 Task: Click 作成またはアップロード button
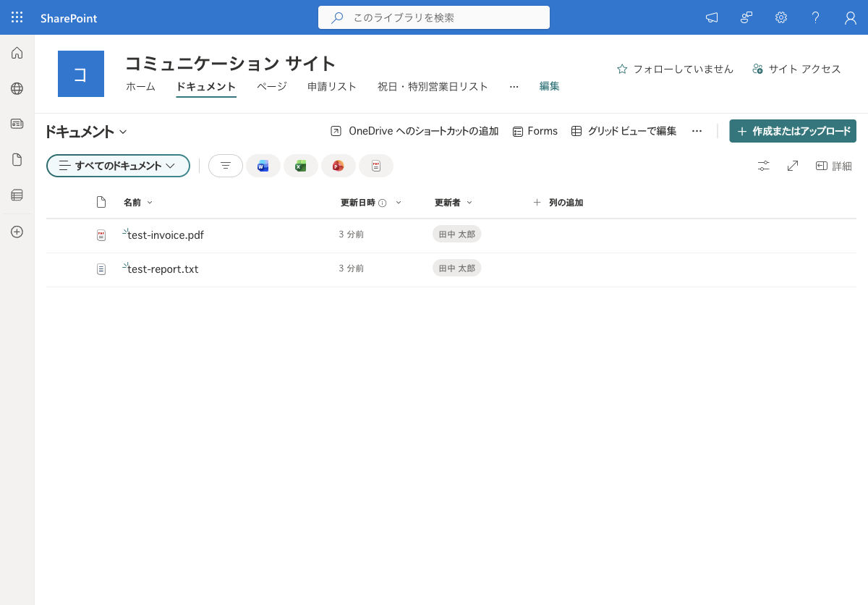pos(793,131)
